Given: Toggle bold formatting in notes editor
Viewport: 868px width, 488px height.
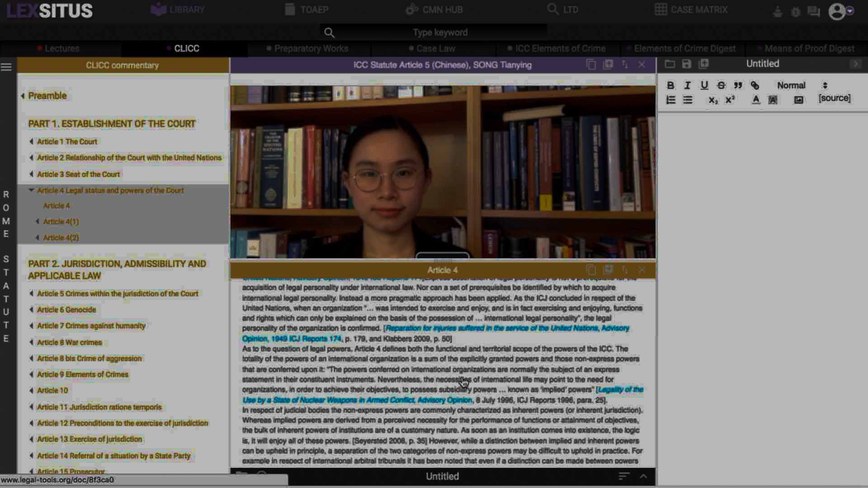Looking at the screenshot, I should click(x=670, y=85).
